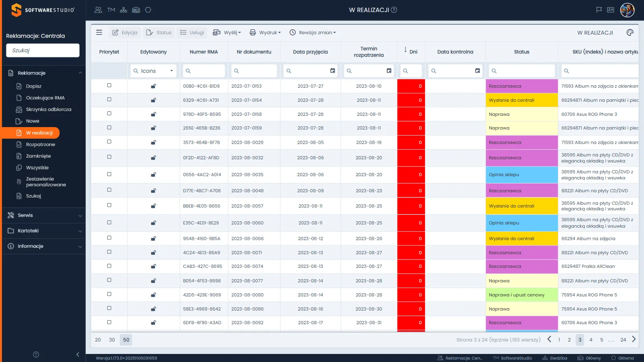Viewport: 644px width, 362px height.
Task: Tick the checkbox for row 2023-07-0154
Action: (109, 100)
